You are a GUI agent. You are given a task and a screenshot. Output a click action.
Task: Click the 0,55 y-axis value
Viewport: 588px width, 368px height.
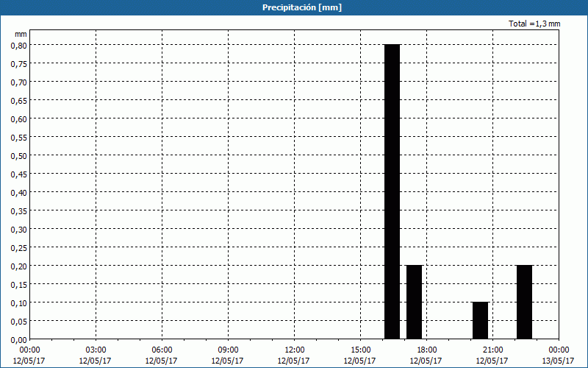click(19, 138)
